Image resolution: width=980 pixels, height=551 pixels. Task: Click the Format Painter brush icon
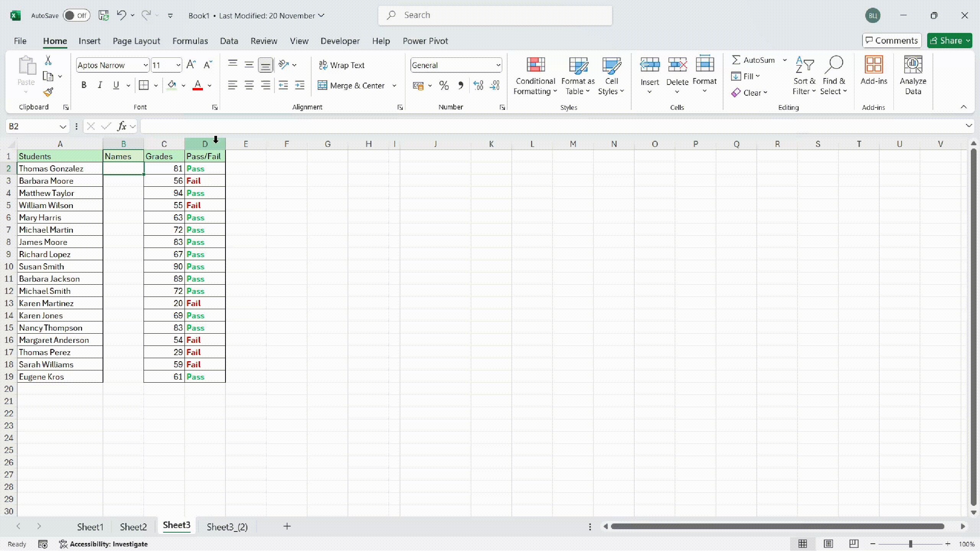(48, 92)
